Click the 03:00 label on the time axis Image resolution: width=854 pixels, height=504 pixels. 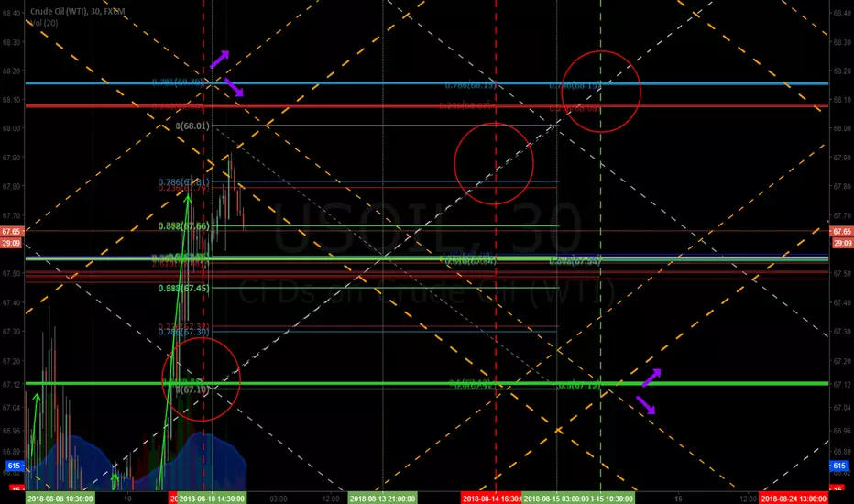click(x=279, y=499)
